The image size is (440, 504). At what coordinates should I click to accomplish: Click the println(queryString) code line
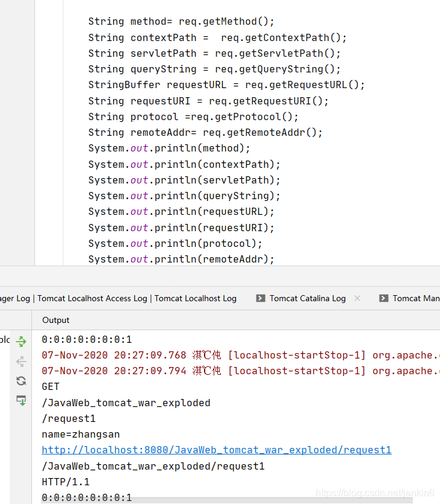coord(185,196)
